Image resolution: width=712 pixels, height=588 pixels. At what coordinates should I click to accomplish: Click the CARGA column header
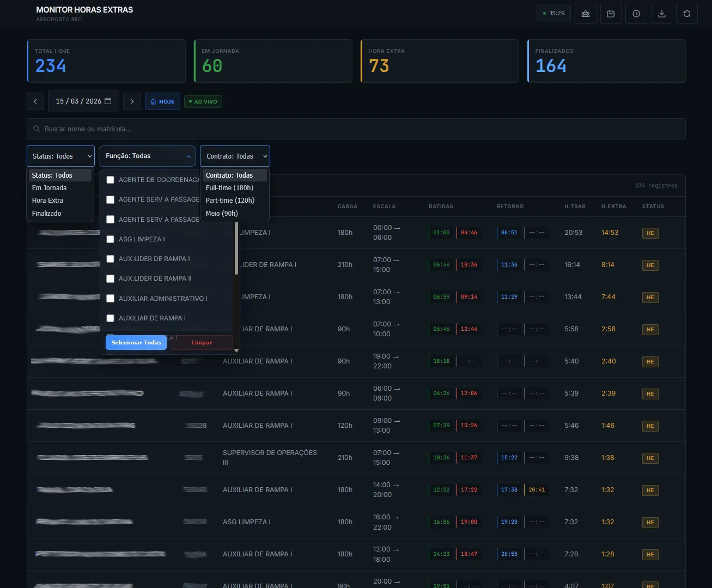[x=348, y=207]
